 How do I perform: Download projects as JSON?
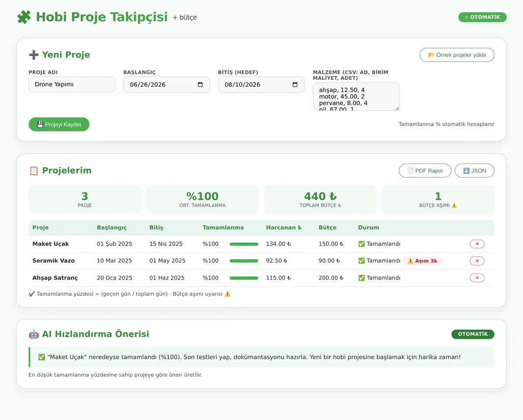click(x=474, y=171)
